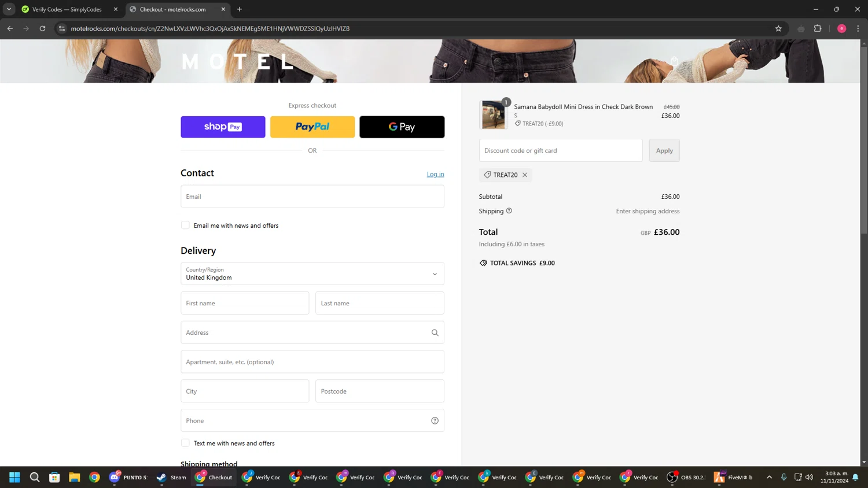Switch to OBS 30.2 in the taskbar

pyautogui.click(x=686, y=477)
